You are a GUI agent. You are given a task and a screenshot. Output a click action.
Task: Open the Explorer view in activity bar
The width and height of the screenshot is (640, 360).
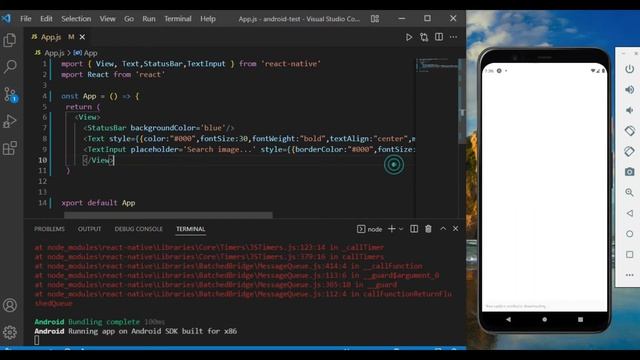click(x=10, y=40)
